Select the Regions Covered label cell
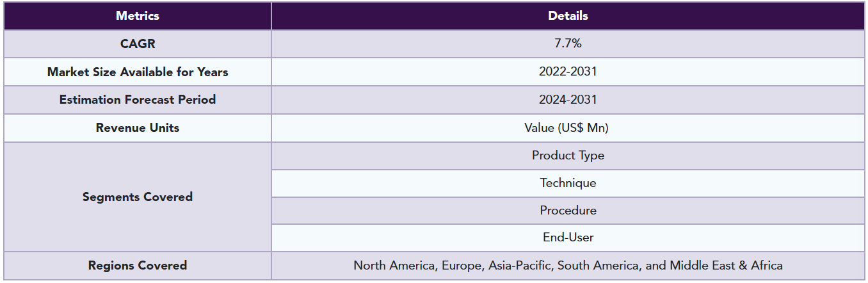This screenshot has height=283, width=868. tap(138, 265)
